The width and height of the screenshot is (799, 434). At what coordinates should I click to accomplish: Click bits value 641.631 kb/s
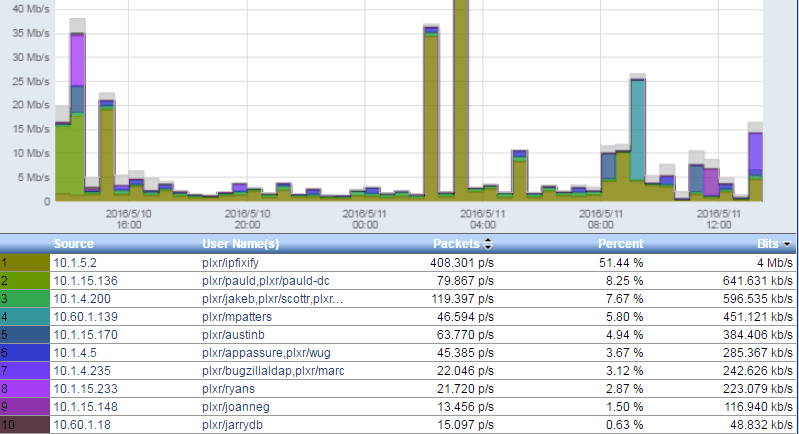758,281
